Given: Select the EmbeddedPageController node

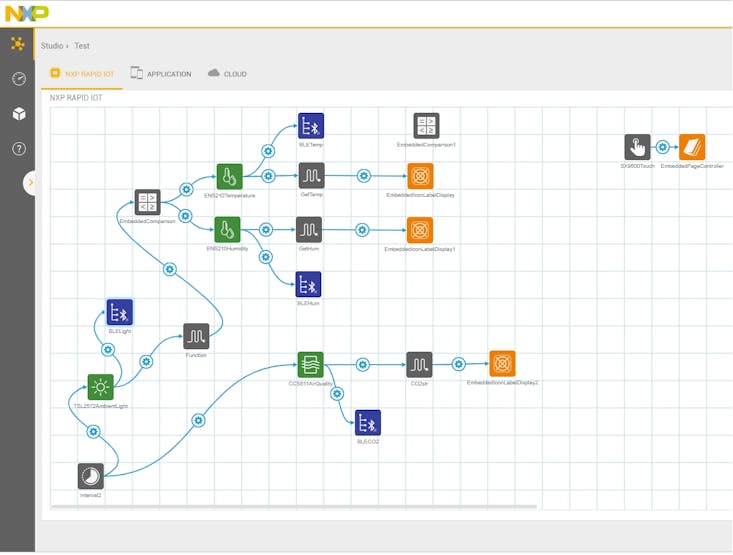Looking at the screenshot, I should pyautogui.click(x=692, y=147).
